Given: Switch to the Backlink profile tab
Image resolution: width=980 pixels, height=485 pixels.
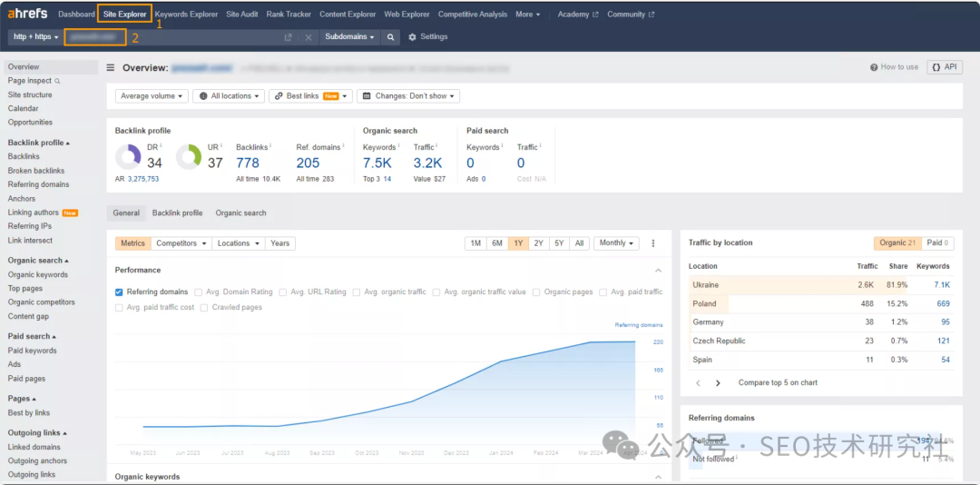Looking at the screenshot, I should coord(177,213).
